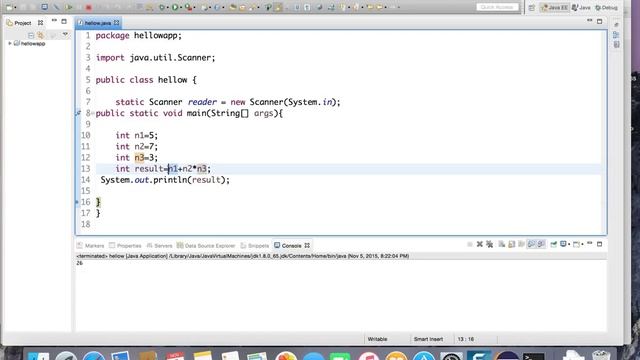
Task: Switch to the Java perspective
Action: click(581, 8)
